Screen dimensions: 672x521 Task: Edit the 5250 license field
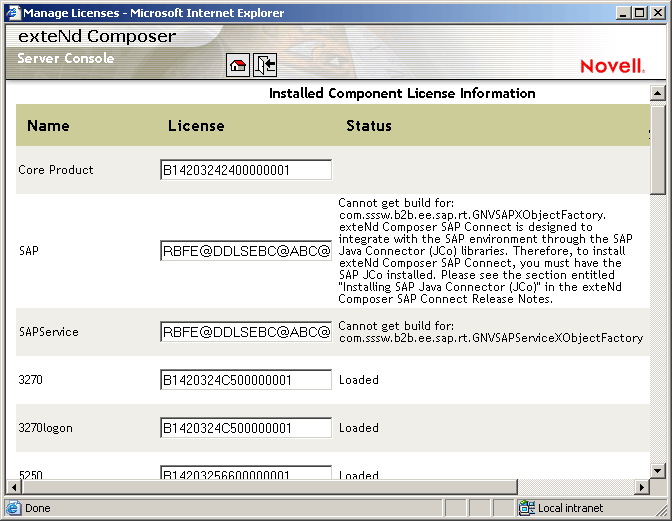(x=246, y=473)
